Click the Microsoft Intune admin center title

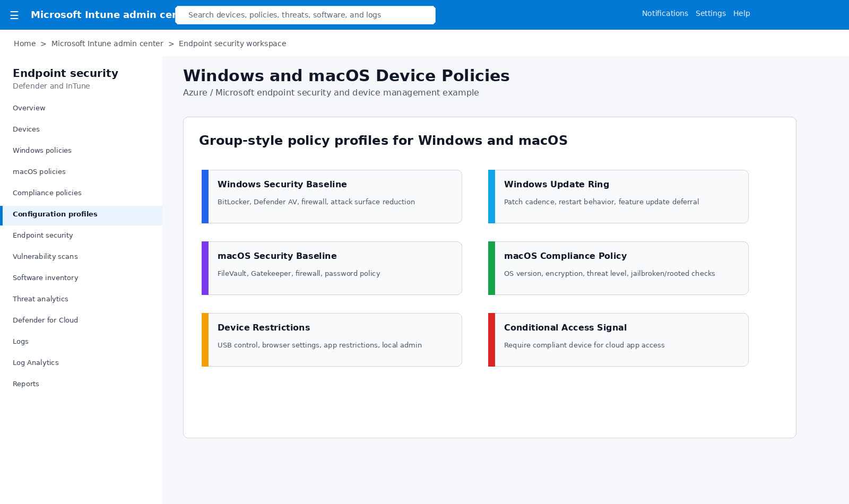[103, 15]
